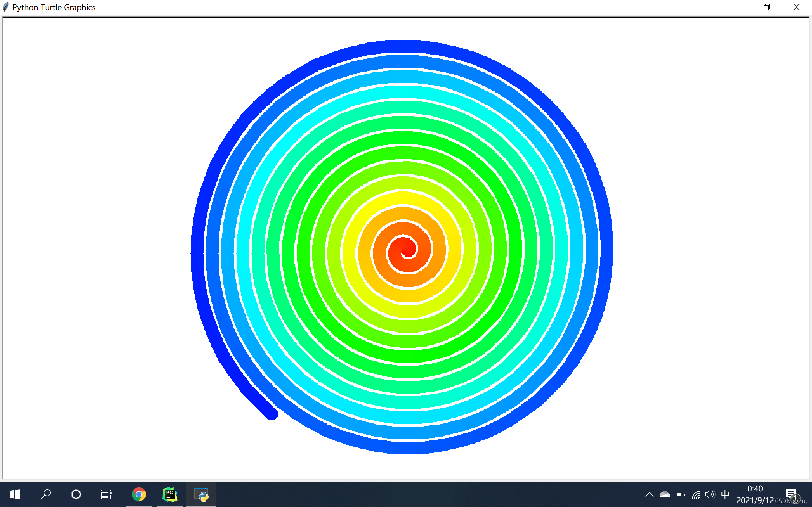Screen dimensions: 812x507
Task: Open the Windows Start menu
Action: tap(15, 494)
